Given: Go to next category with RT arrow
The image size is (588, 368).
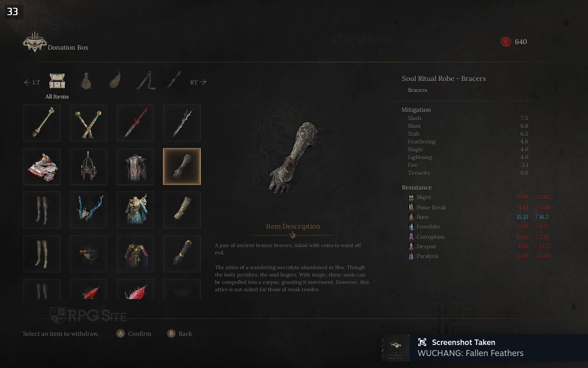Looking at the screenshot, I should point(198,82).
